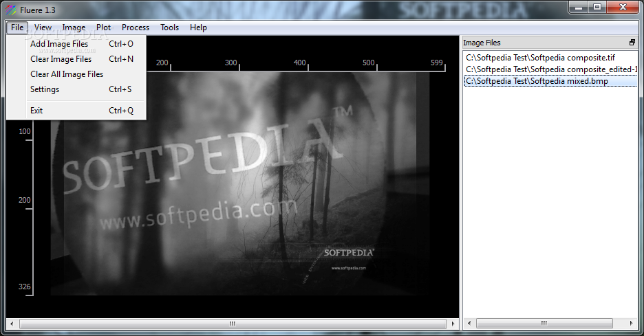Viewport: 644px width, 336px height.
Task: Click image viewer horizontal scrollbar thumb
Action: click(x=233, y=324)
